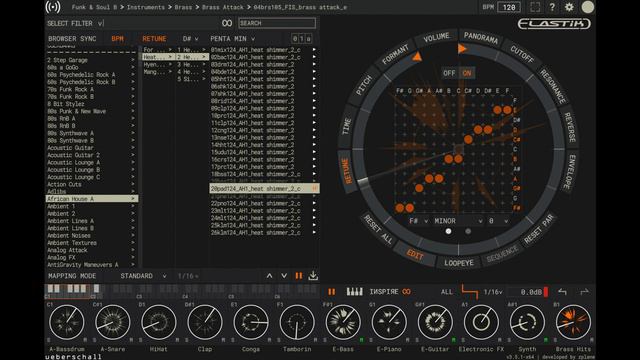
Task: Pause playback next to keyboard icon
Action: (x=331, y=292)
